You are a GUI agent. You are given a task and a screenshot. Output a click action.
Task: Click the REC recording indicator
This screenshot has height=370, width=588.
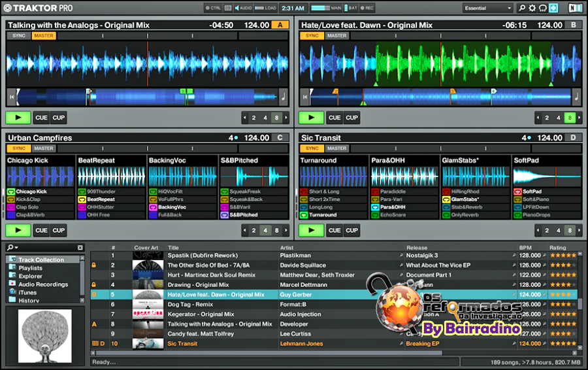point(367,8)
